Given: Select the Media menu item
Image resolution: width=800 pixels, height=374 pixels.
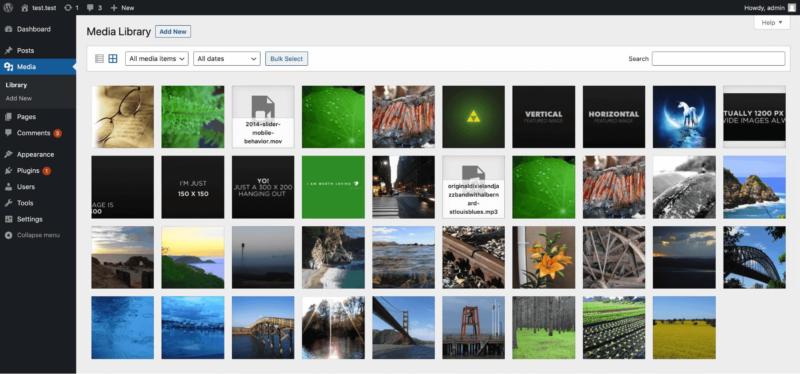Looking at the screenshot, I should pos(38,67).
